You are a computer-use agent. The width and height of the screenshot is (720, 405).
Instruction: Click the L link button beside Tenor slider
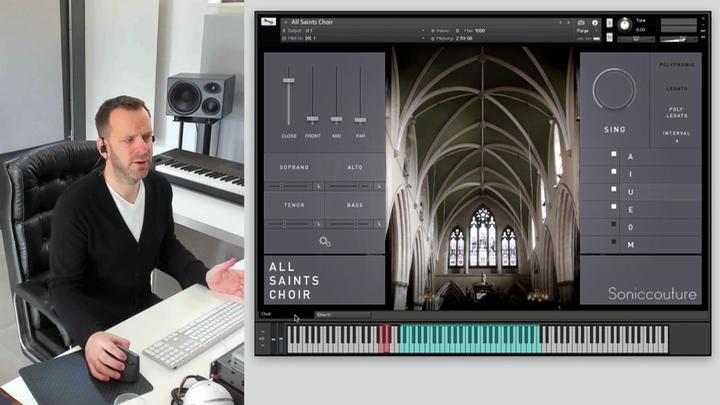pos(319,224)
